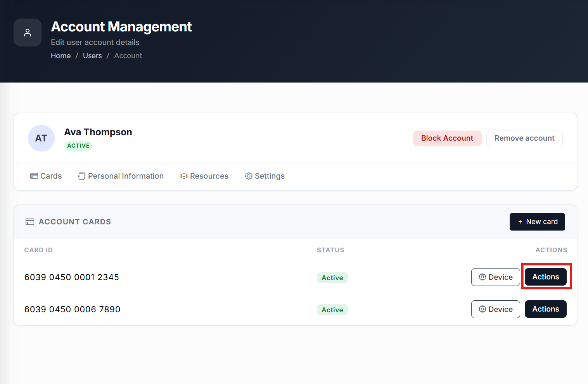Click the Cards tab credit card icon
The image size is (588, 384).
point(34,176)
